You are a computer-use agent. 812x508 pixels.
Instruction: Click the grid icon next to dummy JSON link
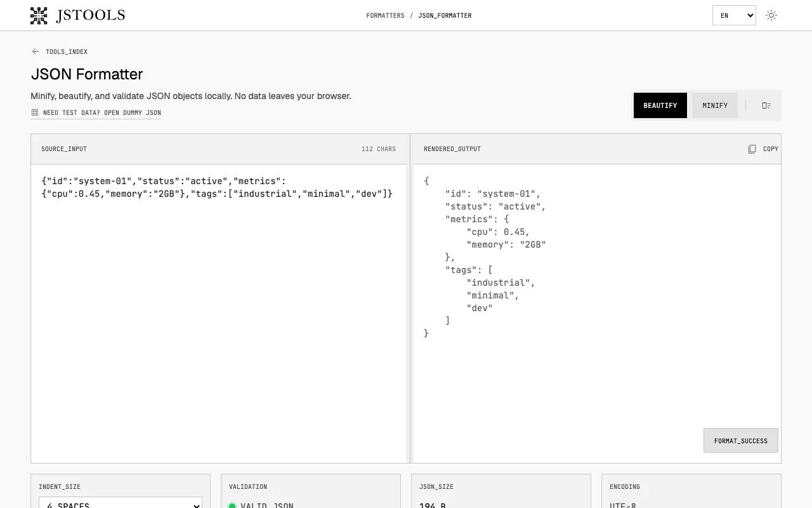point(35,112)
